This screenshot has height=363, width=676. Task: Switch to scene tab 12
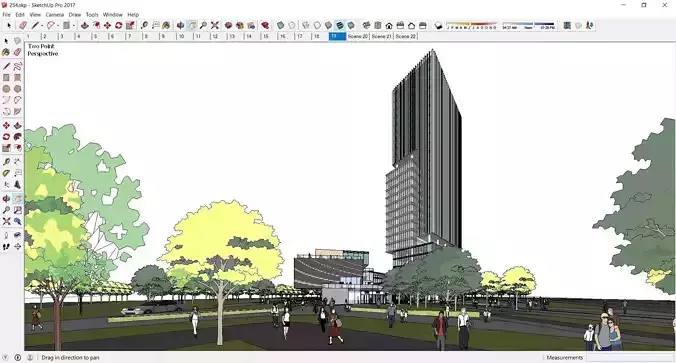coord(219,37)
